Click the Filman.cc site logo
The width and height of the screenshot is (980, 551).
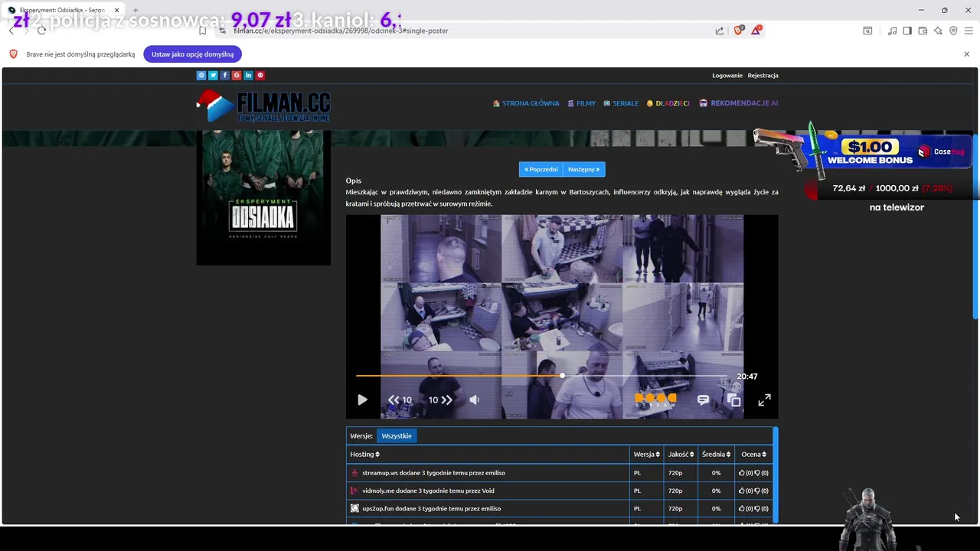click(263, 106)
